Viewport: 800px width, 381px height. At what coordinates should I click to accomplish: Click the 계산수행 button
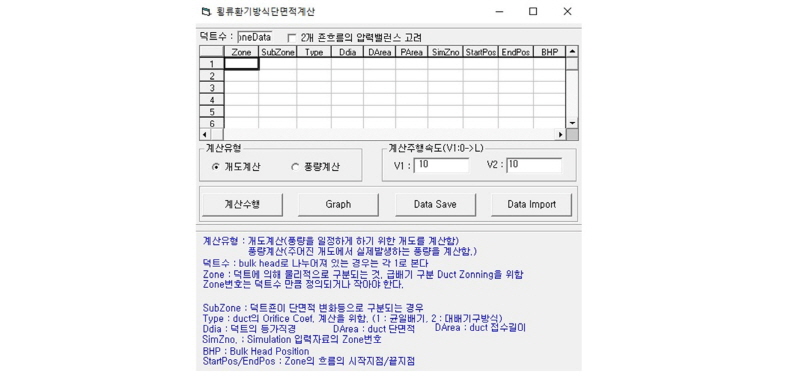[242, 205]
